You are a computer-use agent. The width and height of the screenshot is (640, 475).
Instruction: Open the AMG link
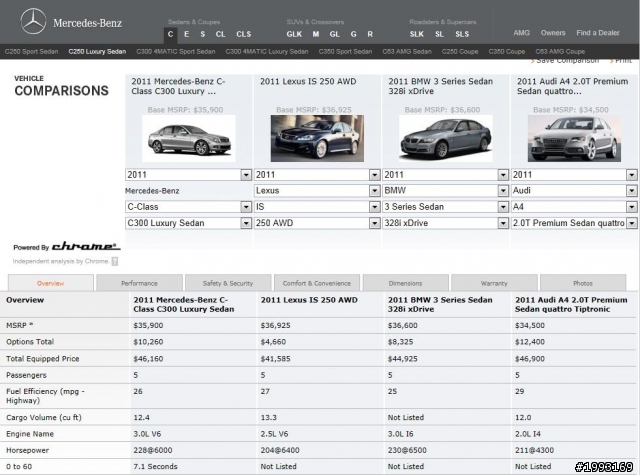(x=522, y=33)
